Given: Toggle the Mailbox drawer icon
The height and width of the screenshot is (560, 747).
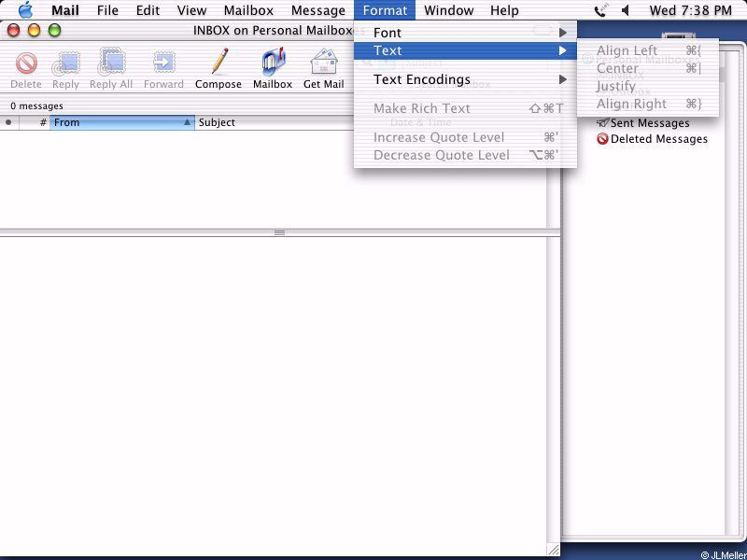Looking at the screenshot, I should 273,62.
